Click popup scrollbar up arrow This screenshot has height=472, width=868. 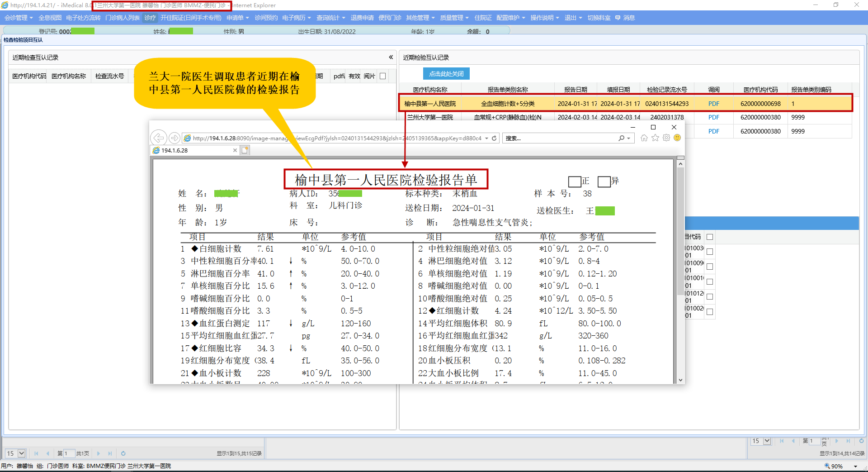(x=680, y=164)
